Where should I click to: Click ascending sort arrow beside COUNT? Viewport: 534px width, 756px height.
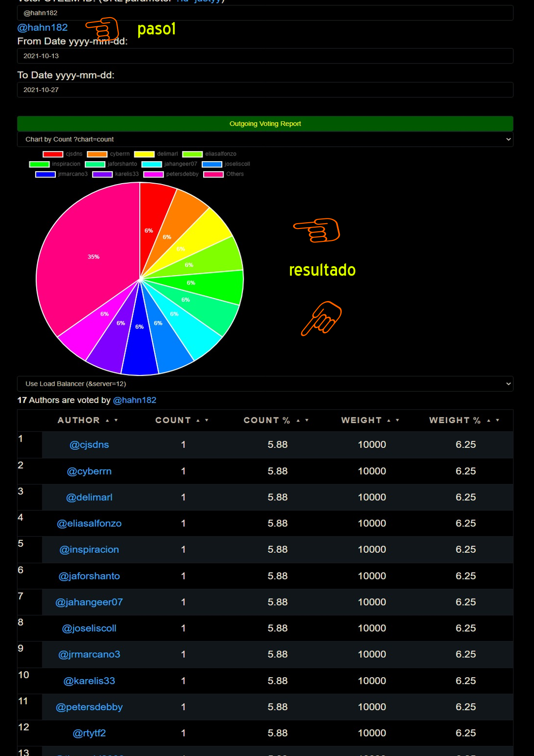pos(198,420)
